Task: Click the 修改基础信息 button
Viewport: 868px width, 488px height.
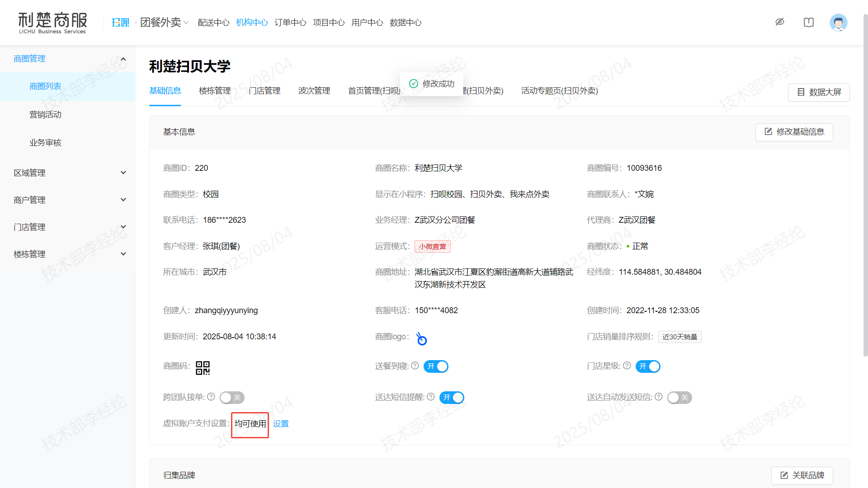Action: coord(794,132)
